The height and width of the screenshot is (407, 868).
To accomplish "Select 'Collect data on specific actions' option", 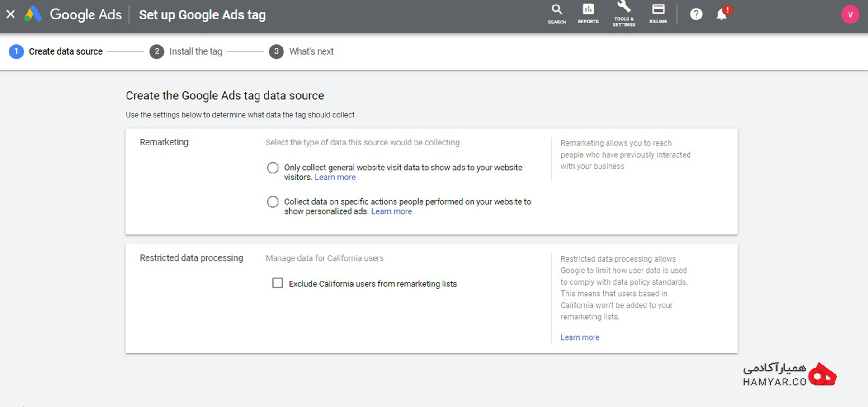I will (273, 201).
